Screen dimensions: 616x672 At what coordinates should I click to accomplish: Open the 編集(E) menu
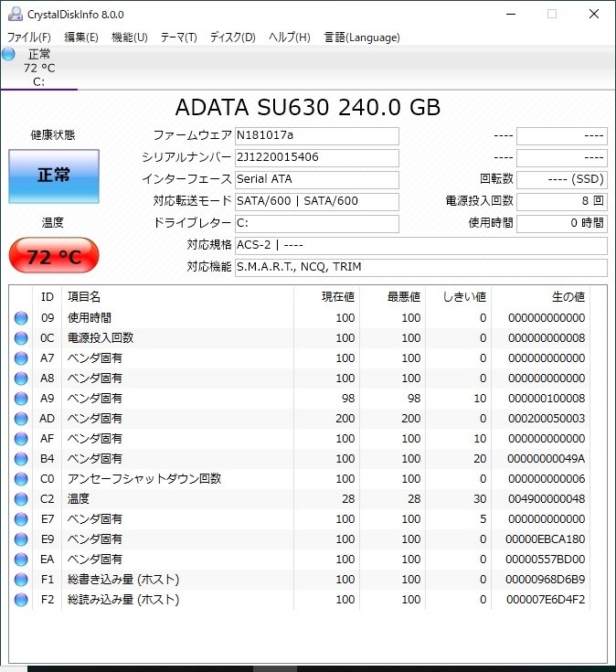click(x=81, y=37)
